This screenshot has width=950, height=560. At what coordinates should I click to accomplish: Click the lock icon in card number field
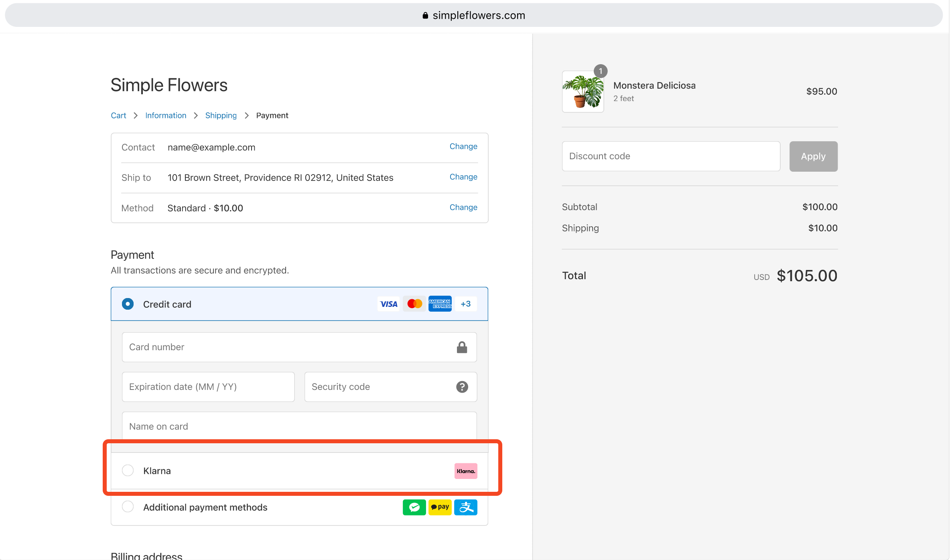pyautogui.click(x=462, y=347)
